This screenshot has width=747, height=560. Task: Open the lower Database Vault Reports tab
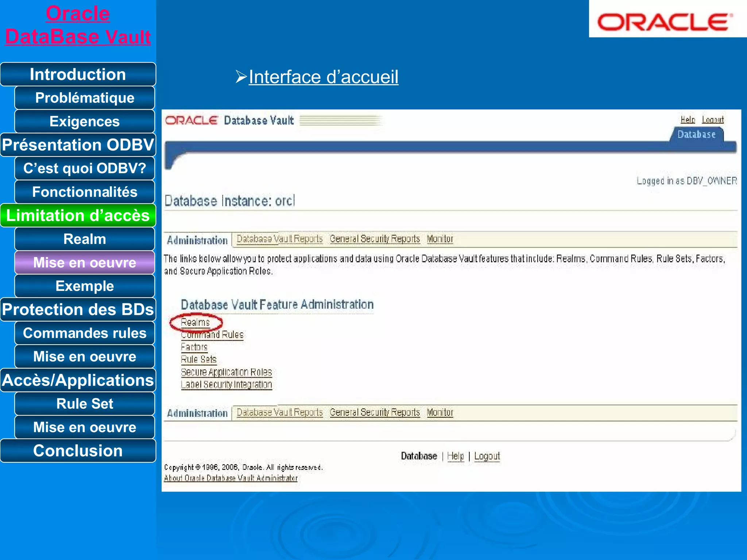tap(280, 412)
